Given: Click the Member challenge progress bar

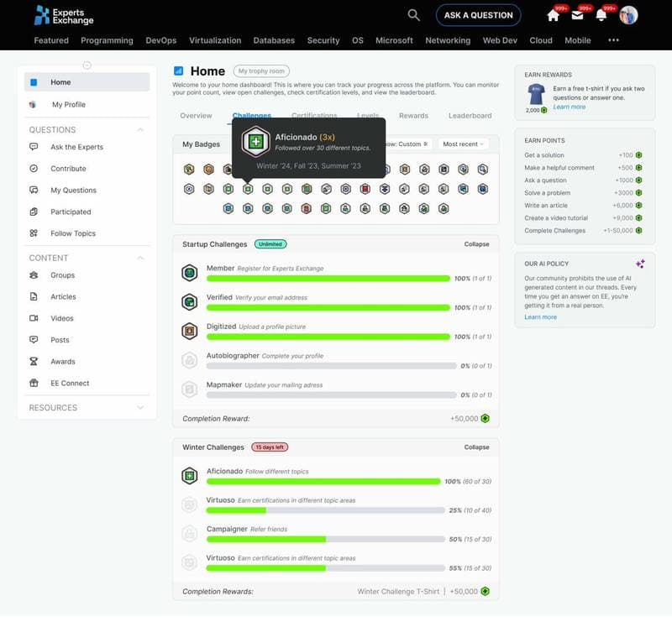Looking at the screenshot, I should [328, 279].
